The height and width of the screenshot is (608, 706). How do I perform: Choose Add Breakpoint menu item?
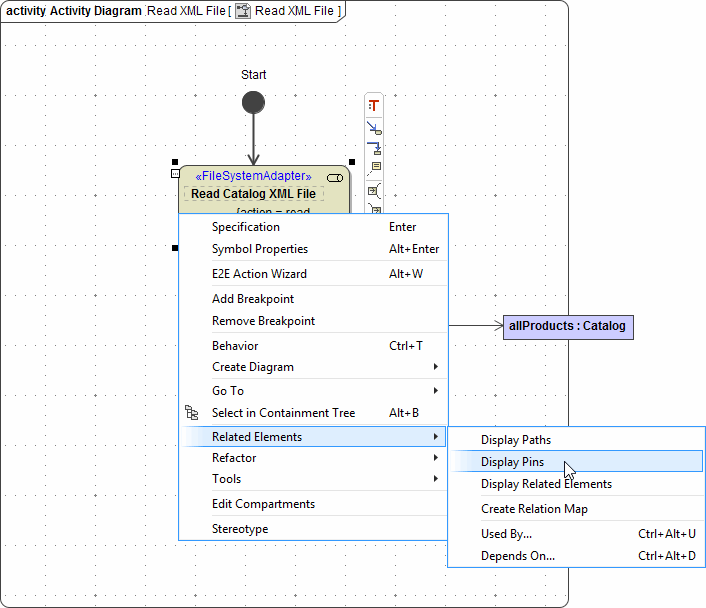tap(253, 299)
